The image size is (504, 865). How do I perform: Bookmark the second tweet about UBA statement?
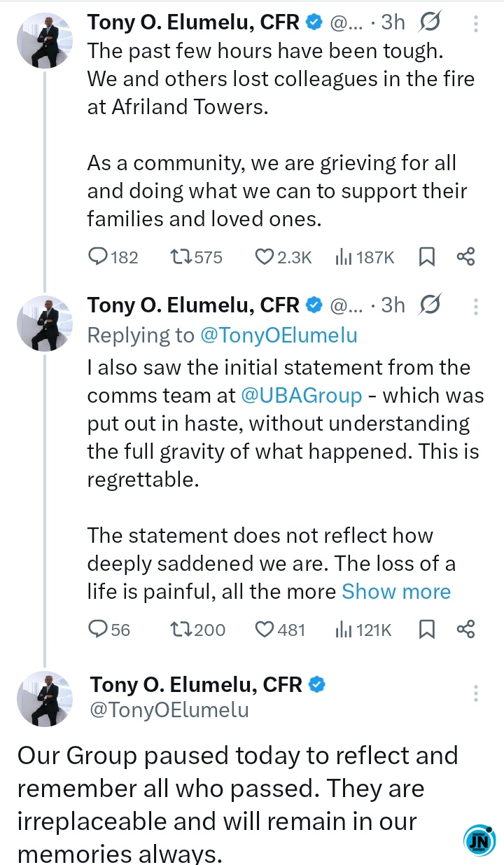click(x=426, y=630)
